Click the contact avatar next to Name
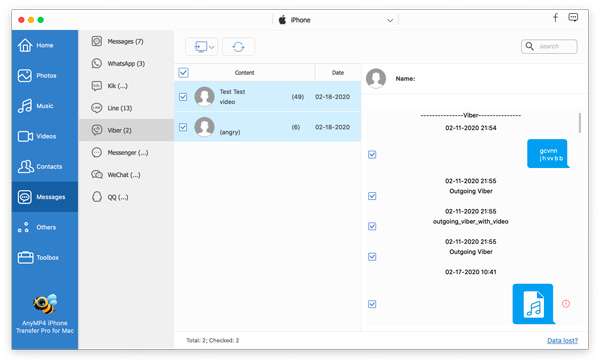 pos(376,78)
